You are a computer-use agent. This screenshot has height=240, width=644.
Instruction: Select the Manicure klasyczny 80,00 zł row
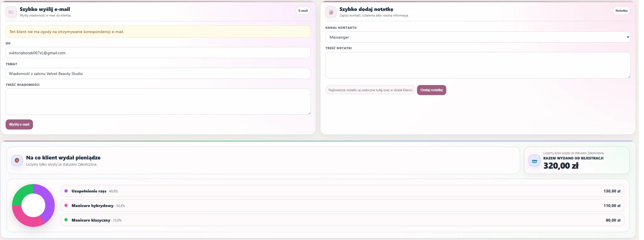342,220
